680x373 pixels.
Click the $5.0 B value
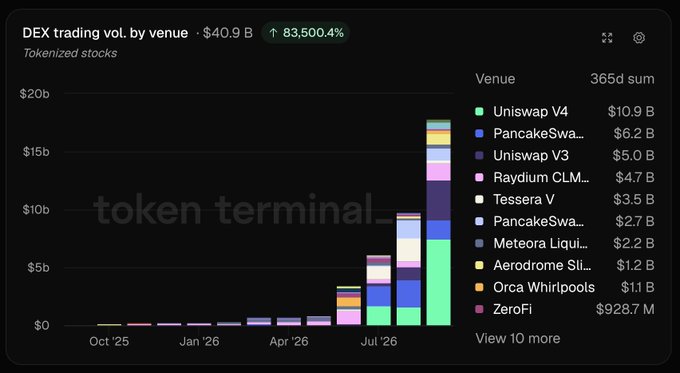tap(634, 155)
